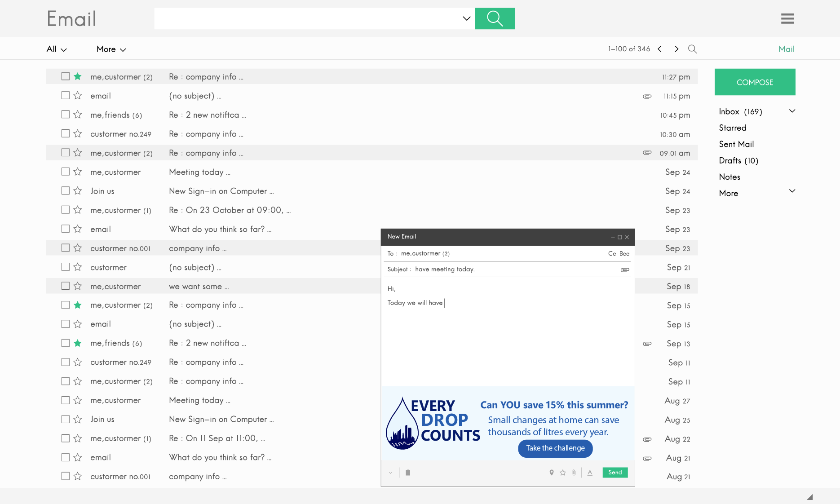Open text formatting underlined A icon

590,473
